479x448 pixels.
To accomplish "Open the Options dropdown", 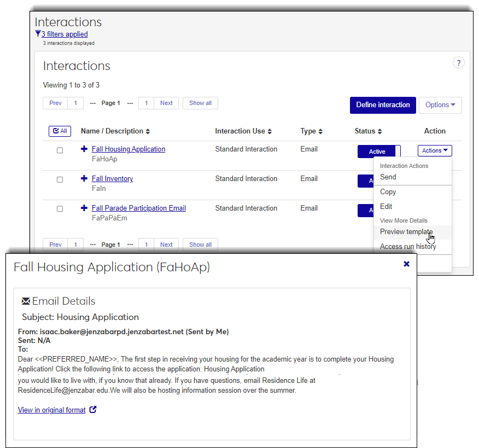I will point(440,105).
